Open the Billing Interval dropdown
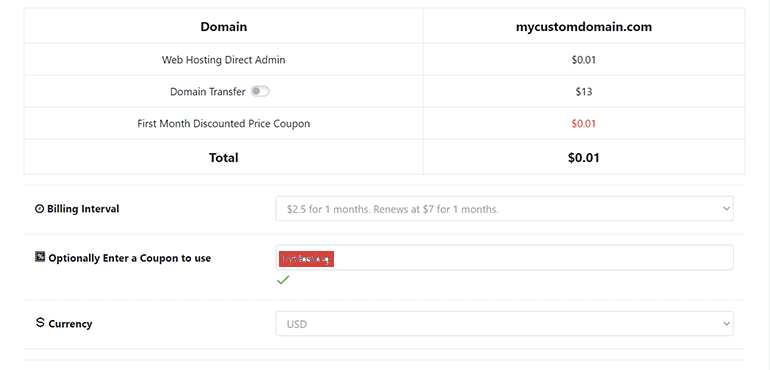The width and height of the screenshot is (770, 370). click(x=504, y=209)
